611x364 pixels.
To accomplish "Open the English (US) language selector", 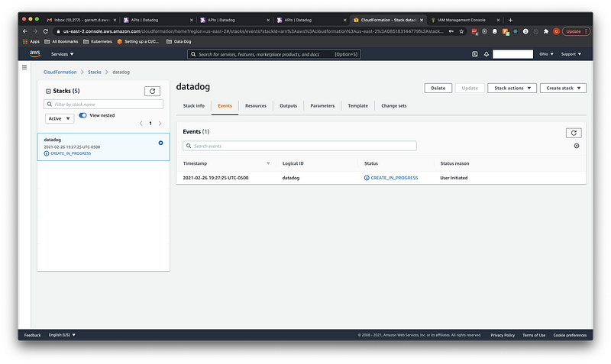I will [x=62, y=335].
